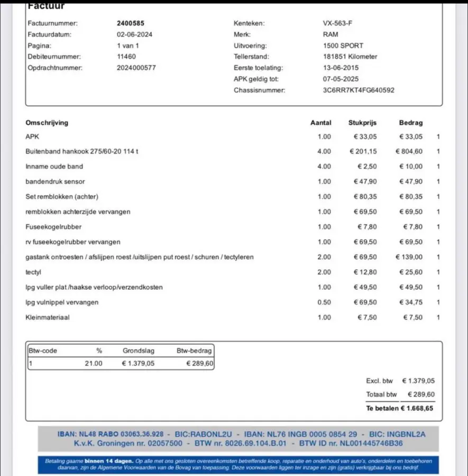The width and height of the screenshot is (468, 476).
Task: Click debtor number 11460
Action: tap(126, 57)
